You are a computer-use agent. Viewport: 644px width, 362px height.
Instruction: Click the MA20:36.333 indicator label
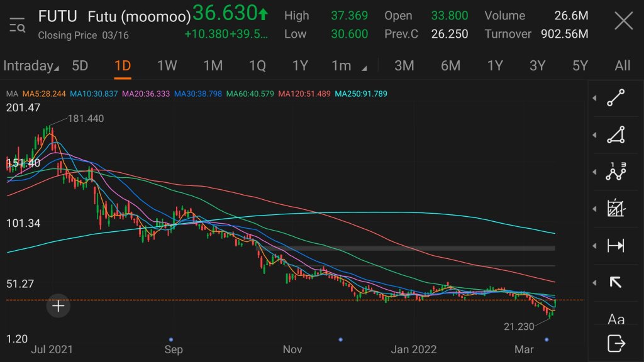point(146,94)
